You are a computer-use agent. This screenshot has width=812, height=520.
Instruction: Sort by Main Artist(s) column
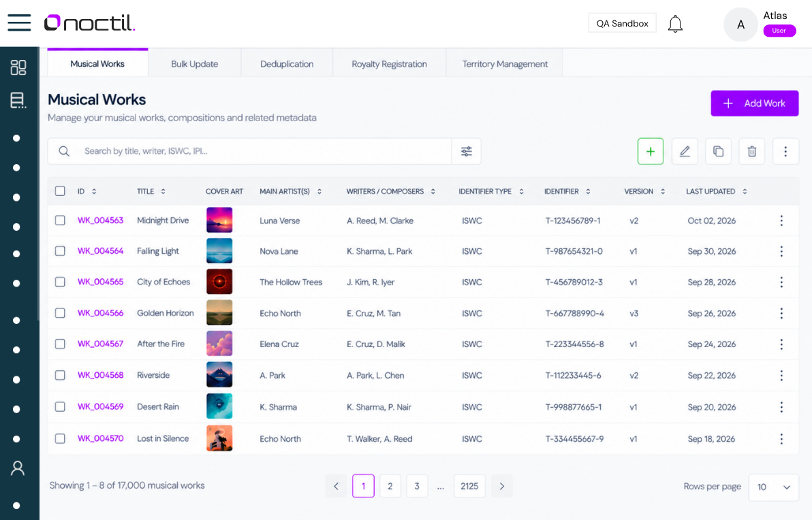pos(319,191)
